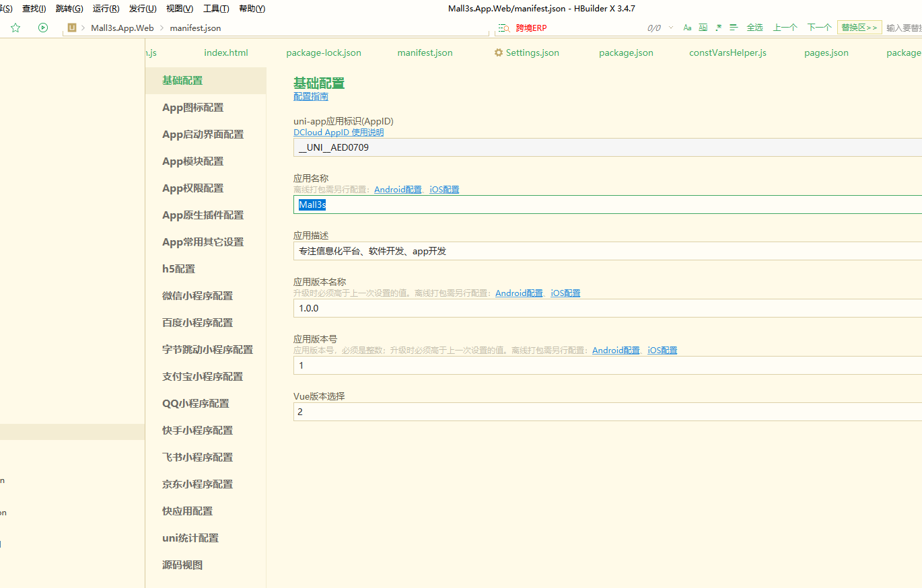Select 基础配置 in the config sidebar
This screenshot has width=922, height=588.
coord(206,80)
